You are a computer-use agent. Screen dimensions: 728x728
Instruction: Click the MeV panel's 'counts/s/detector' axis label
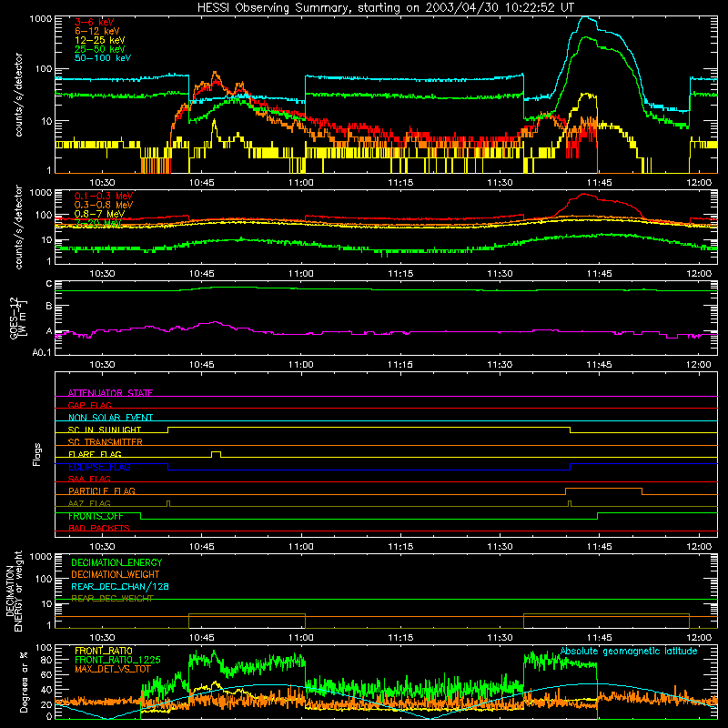coord(18,227)
